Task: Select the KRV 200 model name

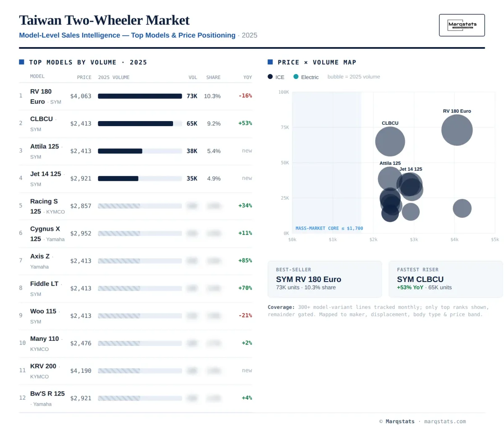Action: 43,366
